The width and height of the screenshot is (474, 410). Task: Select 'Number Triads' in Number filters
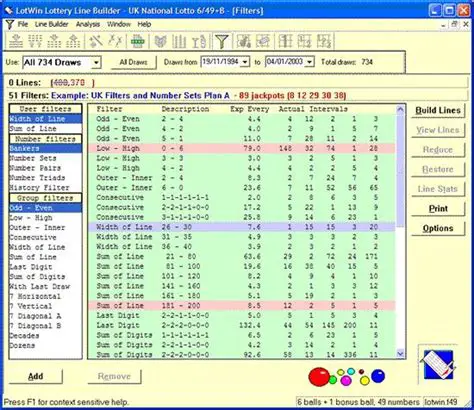coord(45,178)
